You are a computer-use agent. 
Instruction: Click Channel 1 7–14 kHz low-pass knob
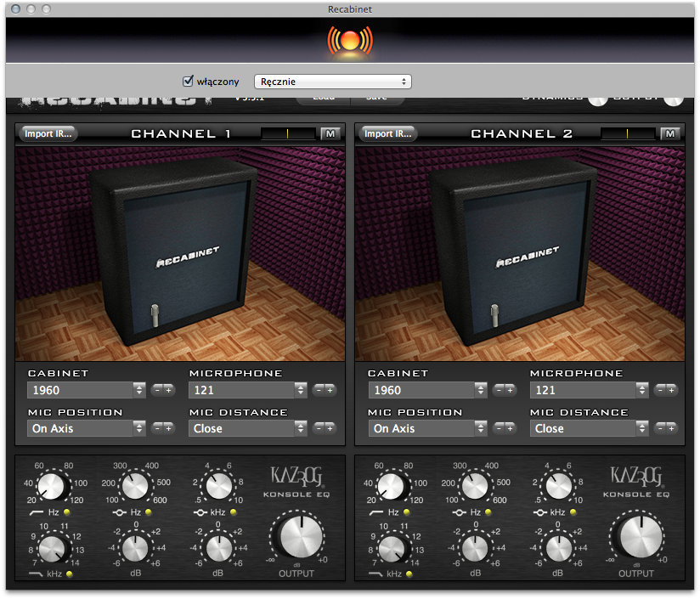point(52,549)
